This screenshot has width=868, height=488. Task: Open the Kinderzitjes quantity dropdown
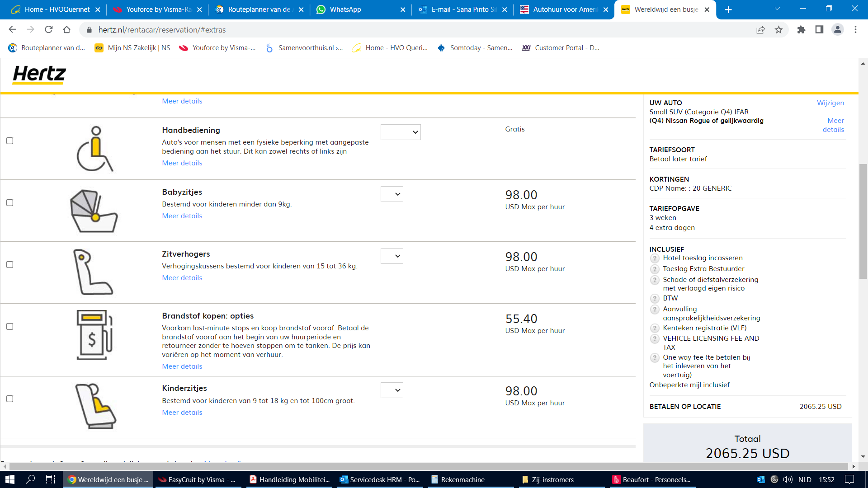tap(392, 390)
